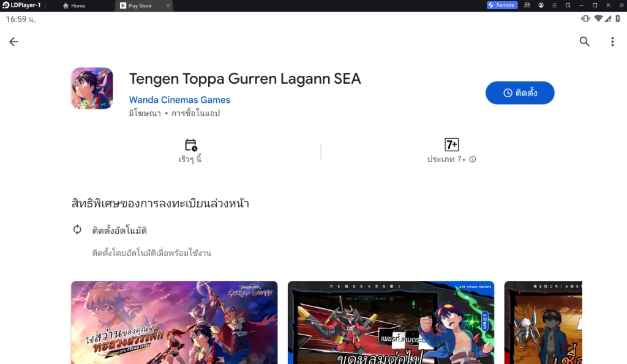Click the auto-install refresh icon
Image resolution: width=627 pixels, height=364 pixels.
point(77,230)
